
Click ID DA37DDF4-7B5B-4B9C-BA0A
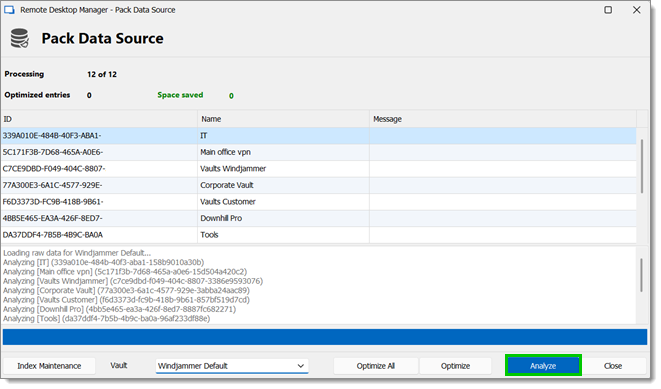53,235
